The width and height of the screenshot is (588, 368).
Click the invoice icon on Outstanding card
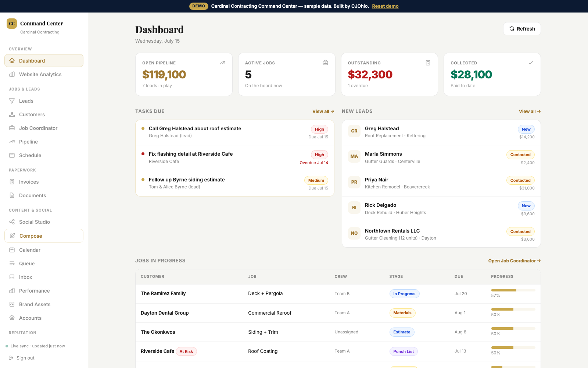point(428,63)
